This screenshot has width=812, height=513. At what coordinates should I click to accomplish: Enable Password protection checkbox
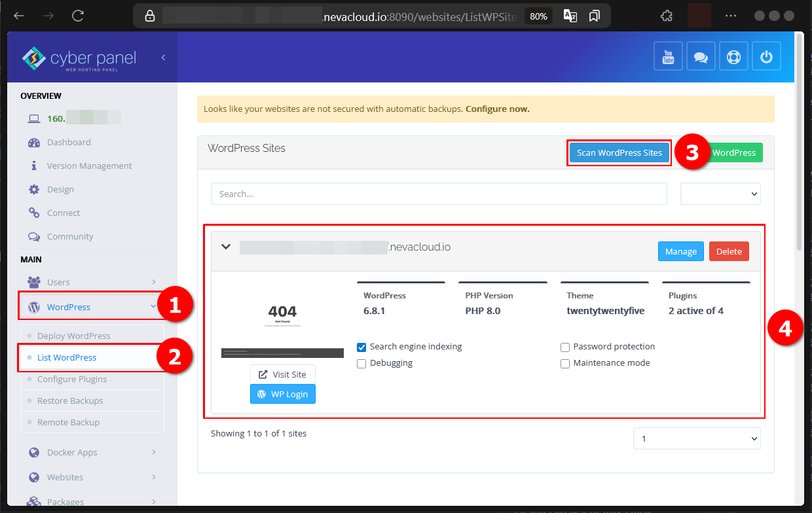(x=565, y=347)
